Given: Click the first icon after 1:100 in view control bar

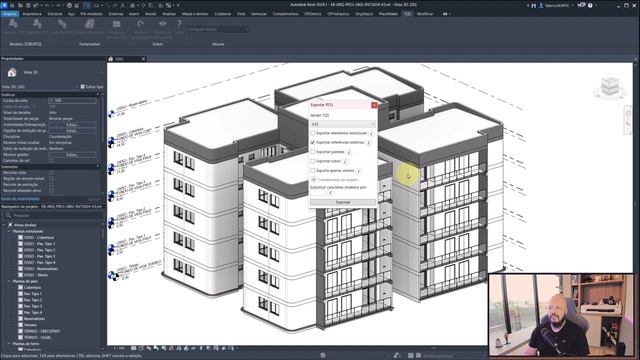Looking at the screenshot, I should pos(133,348).
